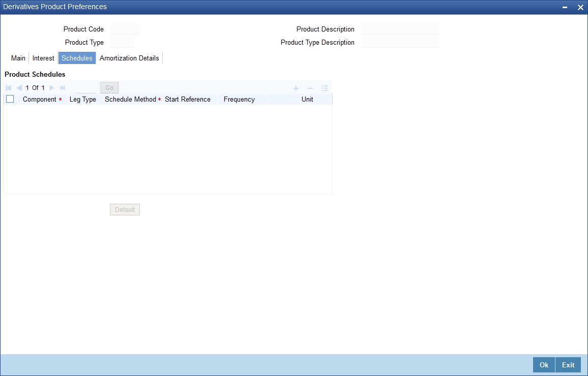
Task: Click the Component column header
Action: coord(39,99)
